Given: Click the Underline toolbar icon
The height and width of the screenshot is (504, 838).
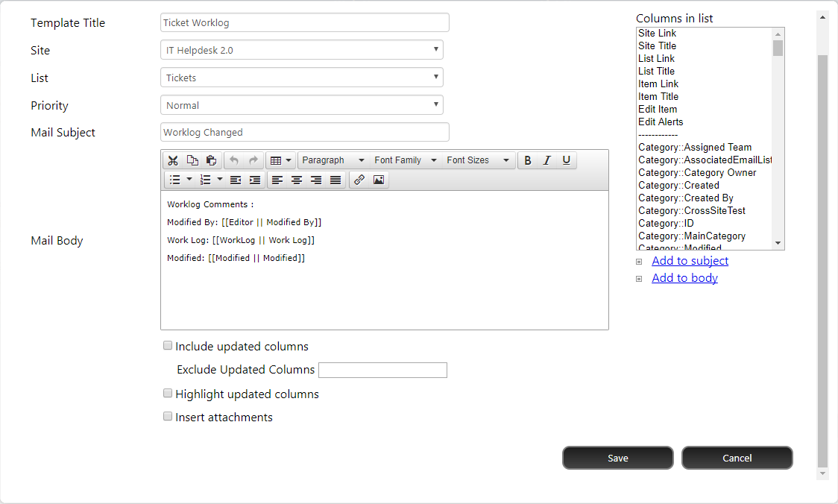Looking at the screenshot, I should (567, 160).
